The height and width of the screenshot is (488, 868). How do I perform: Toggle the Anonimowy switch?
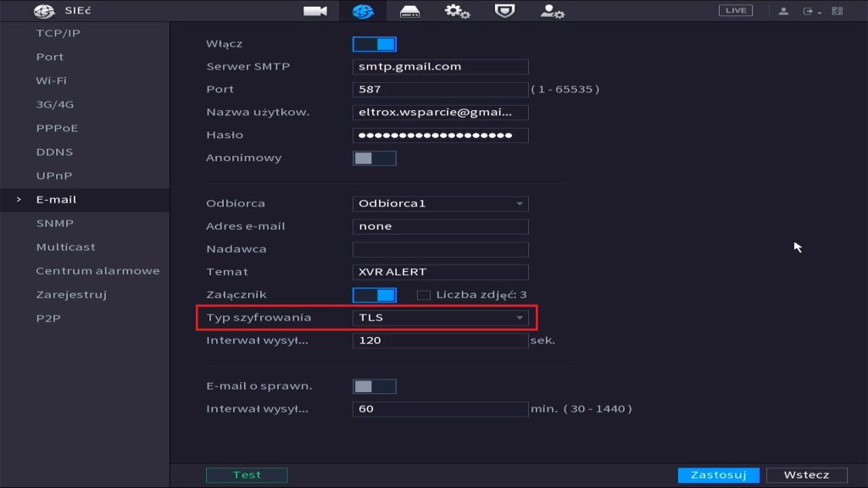click(374, 158)
